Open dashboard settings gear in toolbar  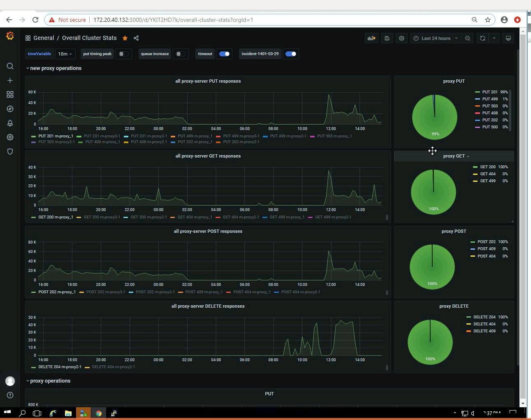[401, 38]
